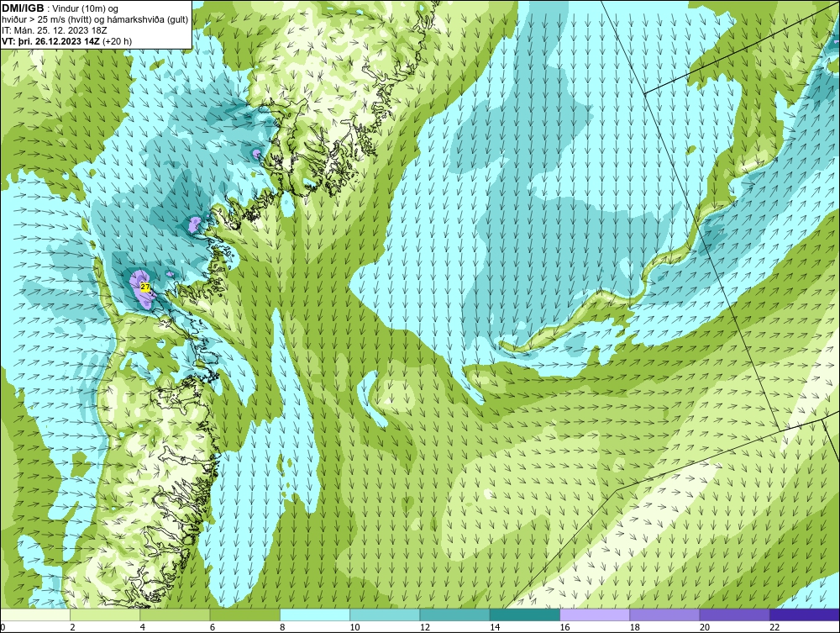Select the 10–12 m/s cyan legend swatch

point(385,615)
